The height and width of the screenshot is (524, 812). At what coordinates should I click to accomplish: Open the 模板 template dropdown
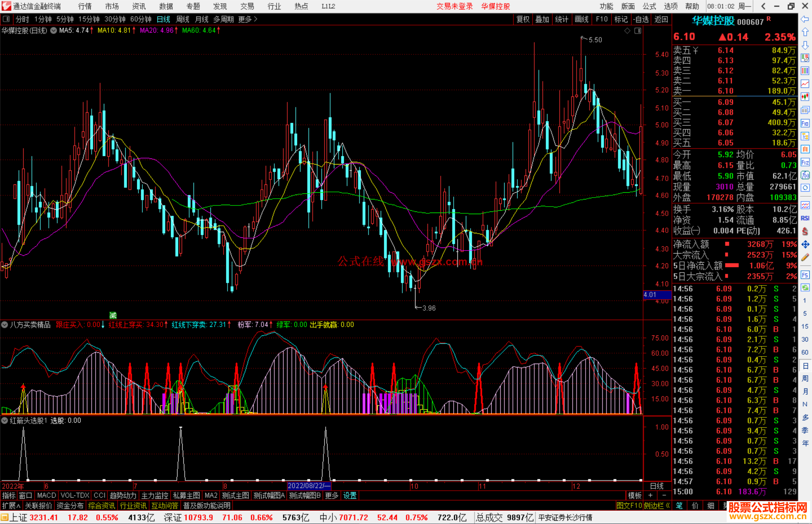point(635,495)
